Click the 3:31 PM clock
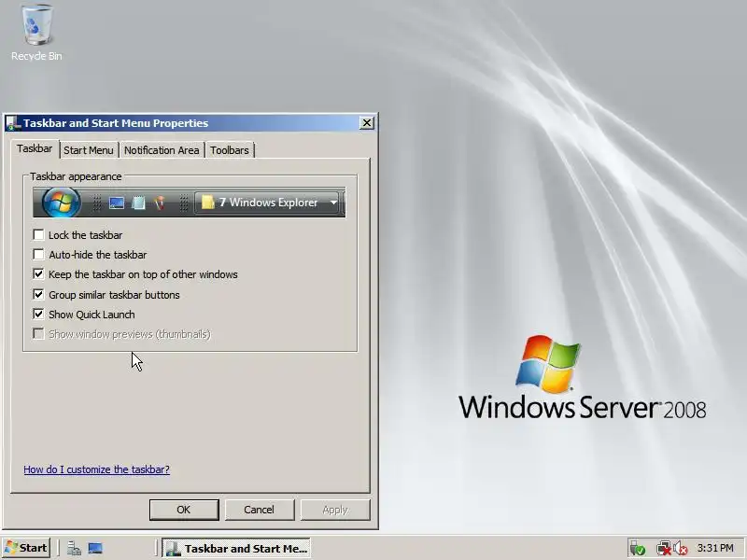The height and width of the screenshot is (560, 747). [715, 548]
